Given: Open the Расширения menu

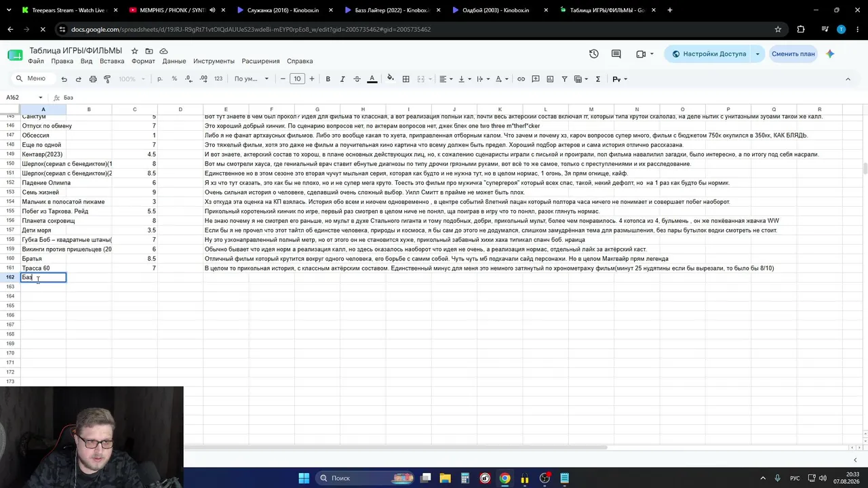Looking at the screenshot, I should click(x=260, y=61).
